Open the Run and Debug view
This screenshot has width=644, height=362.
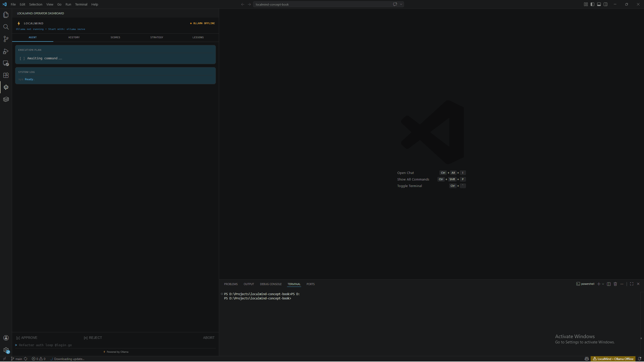[6, 51]
